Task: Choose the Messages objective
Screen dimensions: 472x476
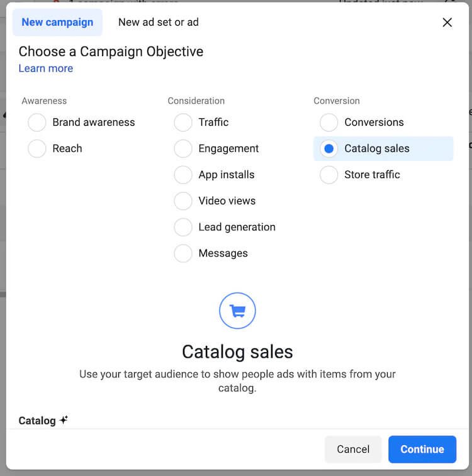Action: coord(183,253)
